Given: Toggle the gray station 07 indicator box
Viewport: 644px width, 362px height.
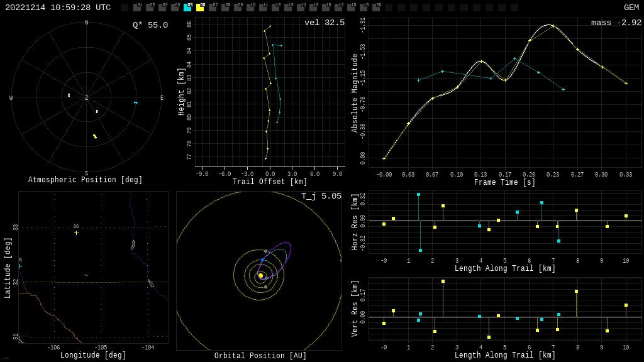Looking at the screenshot, I should tap(213, 8).
